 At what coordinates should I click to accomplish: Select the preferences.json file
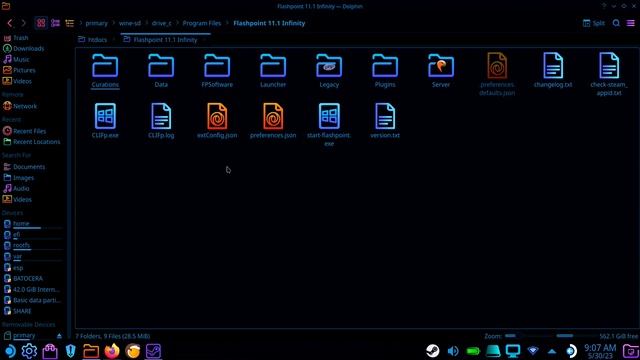[273, 121]
